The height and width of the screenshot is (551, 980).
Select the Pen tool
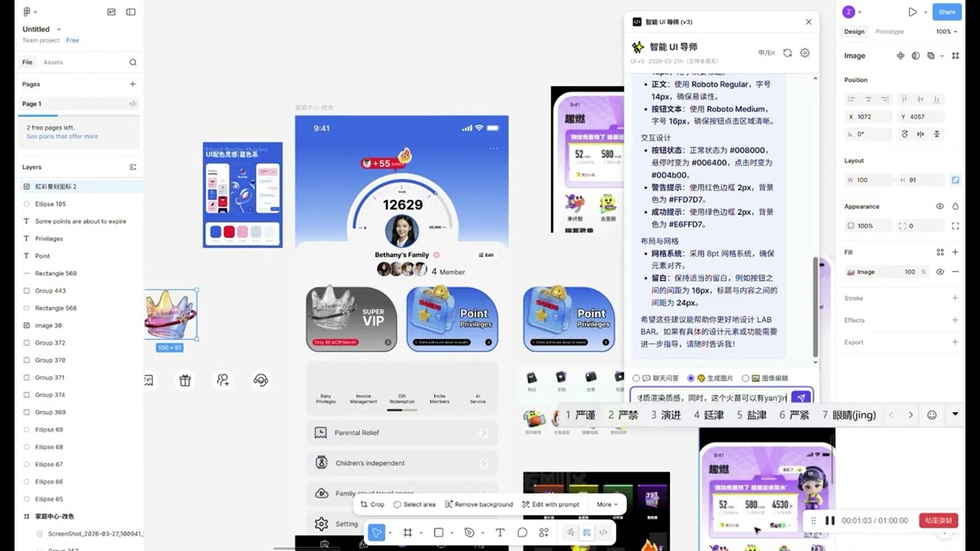point(469,533)
